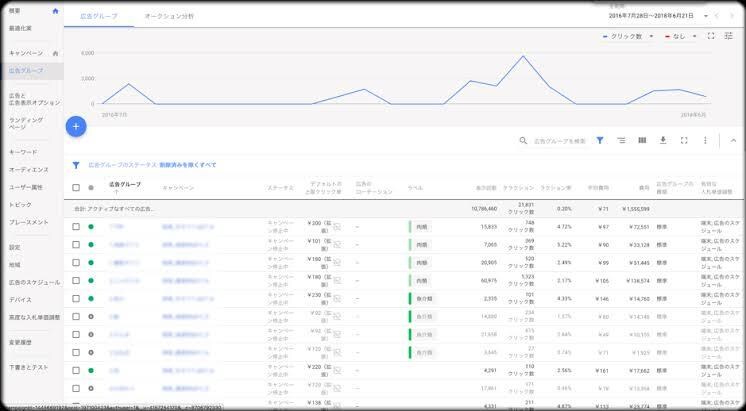Open 広告のスケジュール in the sidebar
746x411 pixels.
click(34, 283)
